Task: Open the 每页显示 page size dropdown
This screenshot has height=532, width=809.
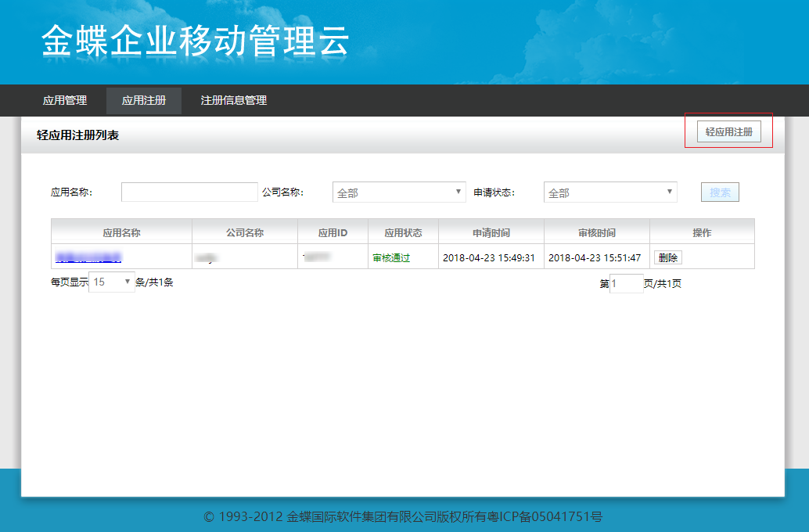Action: coord(110,282)
